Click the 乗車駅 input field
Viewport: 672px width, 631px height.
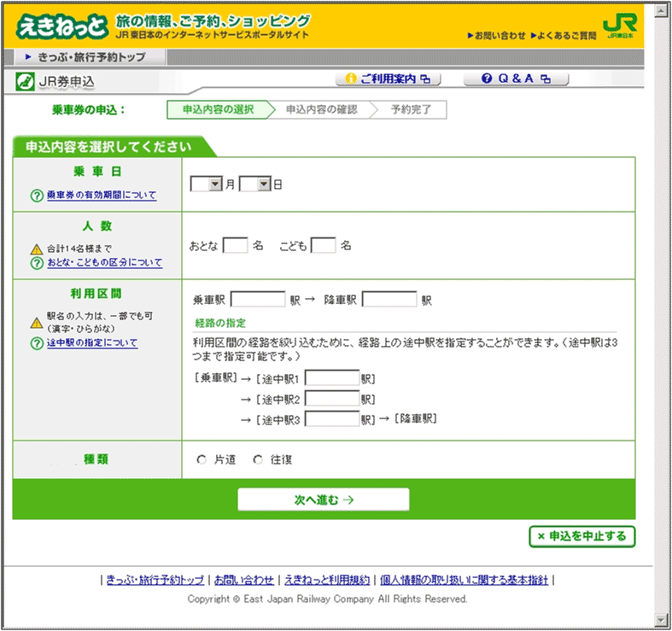pyautogui.click(x=258, y=300)
